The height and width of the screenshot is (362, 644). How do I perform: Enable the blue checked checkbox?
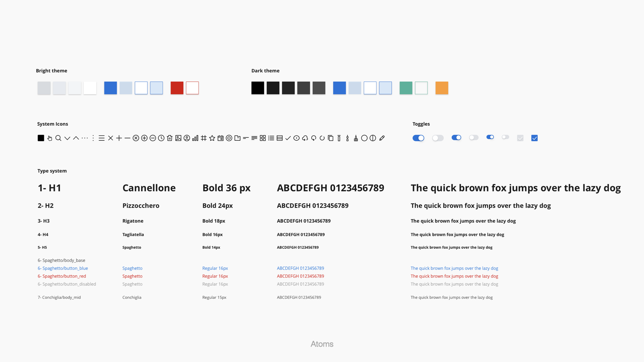(534, 138)
